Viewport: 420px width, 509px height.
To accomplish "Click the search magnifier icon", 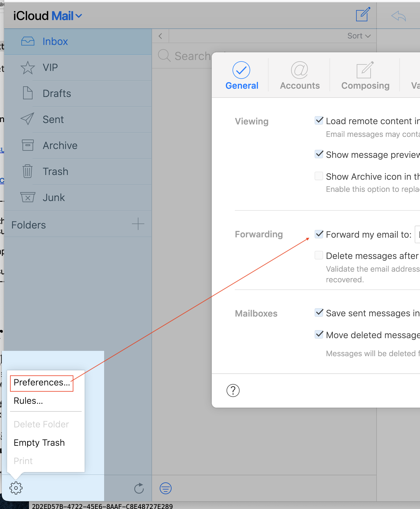I will 164,56.
